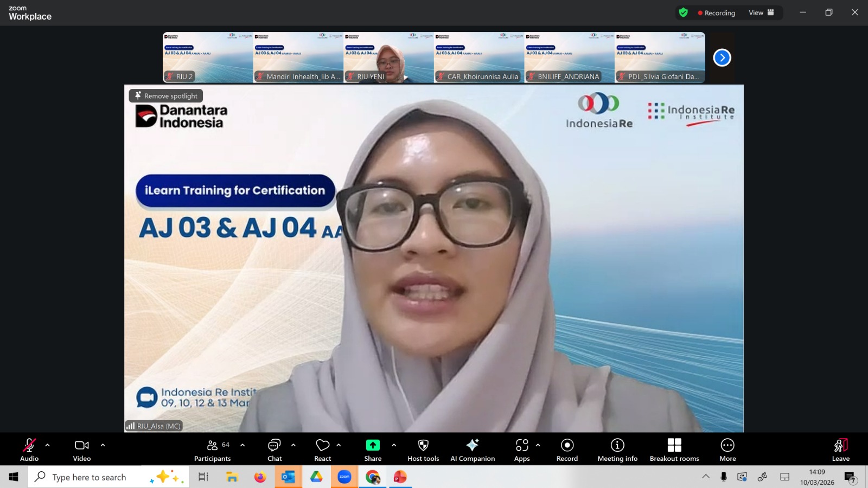This screenshot has height=488, width=868.
Task: Toggle the camera with Video button
Action: [x=82, y=450]
